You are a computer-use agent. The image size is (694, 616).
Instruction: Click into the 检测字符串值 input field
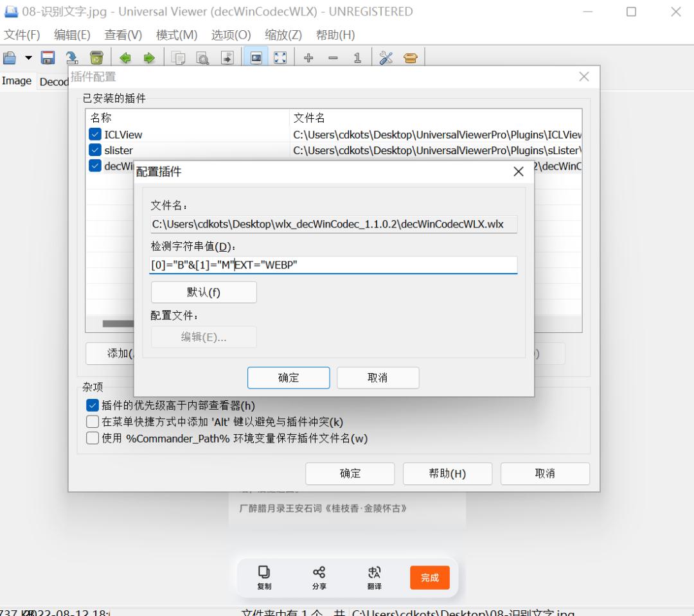(333, 265)
